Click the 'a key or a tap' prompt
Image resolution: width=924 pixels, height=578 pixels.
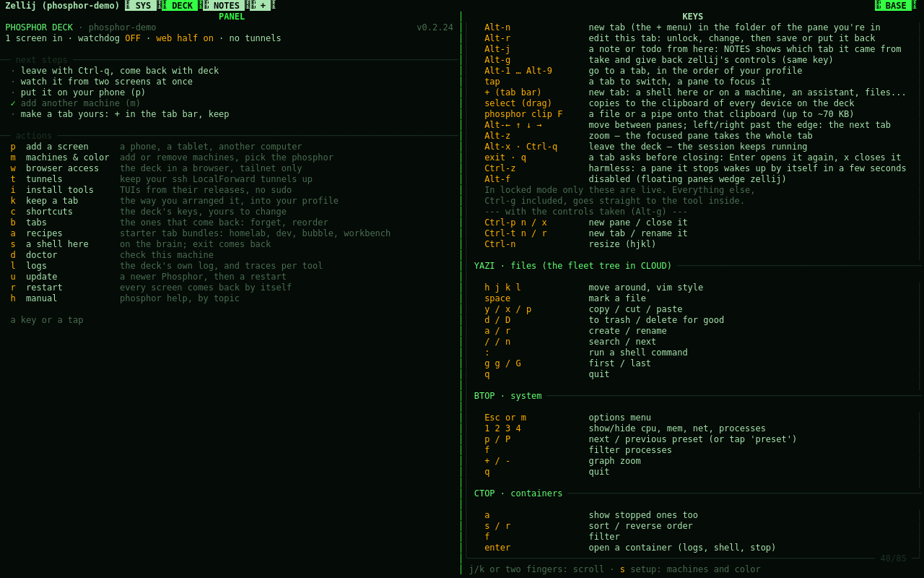(x=47, y=320)
